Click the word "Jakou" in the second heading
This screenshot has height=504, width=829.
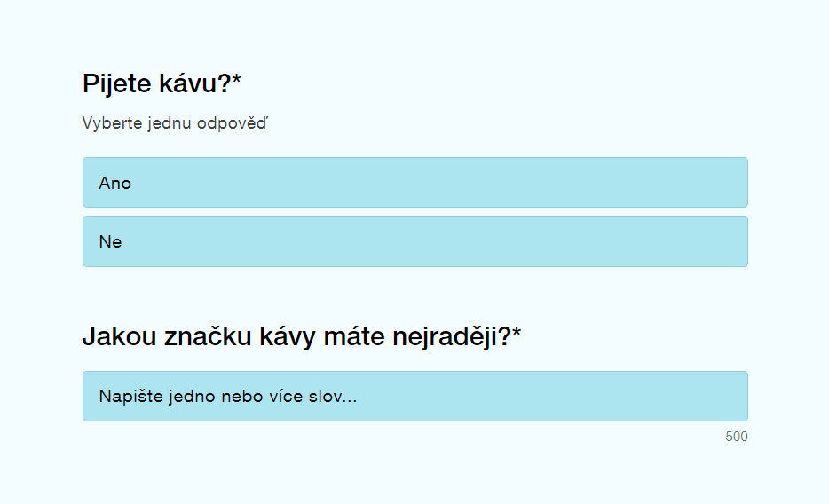pyautogui.click(x=114, y=337)
